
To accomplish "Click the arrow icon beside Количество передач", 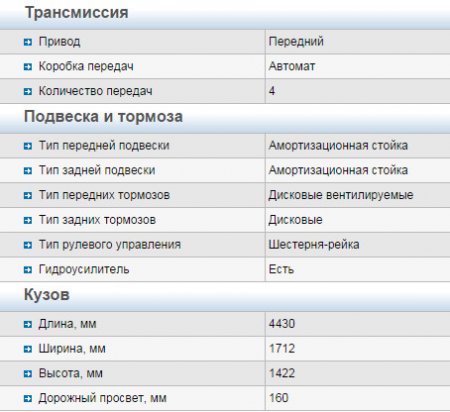I will 28,91.
